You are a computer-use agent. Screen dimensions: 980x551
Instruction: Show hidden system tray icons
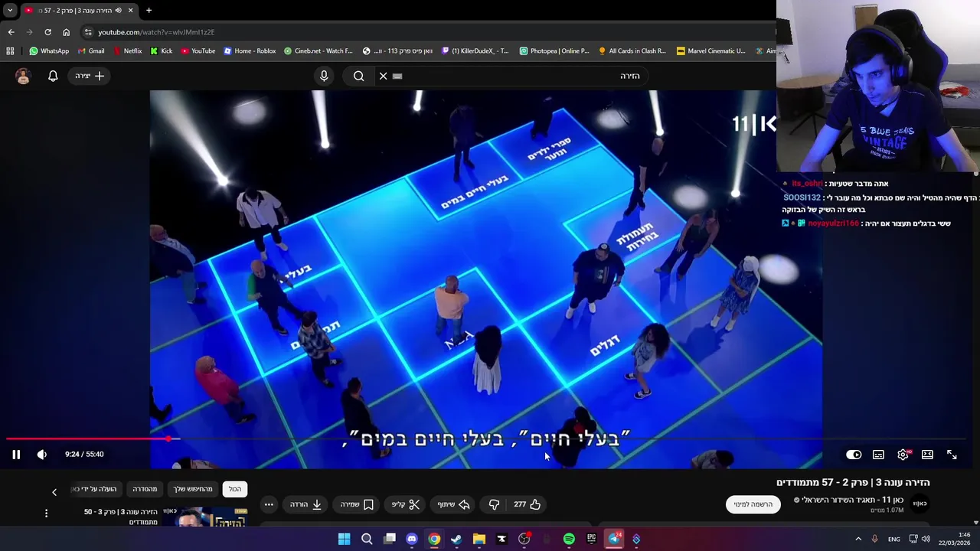[x=858, y=539]
